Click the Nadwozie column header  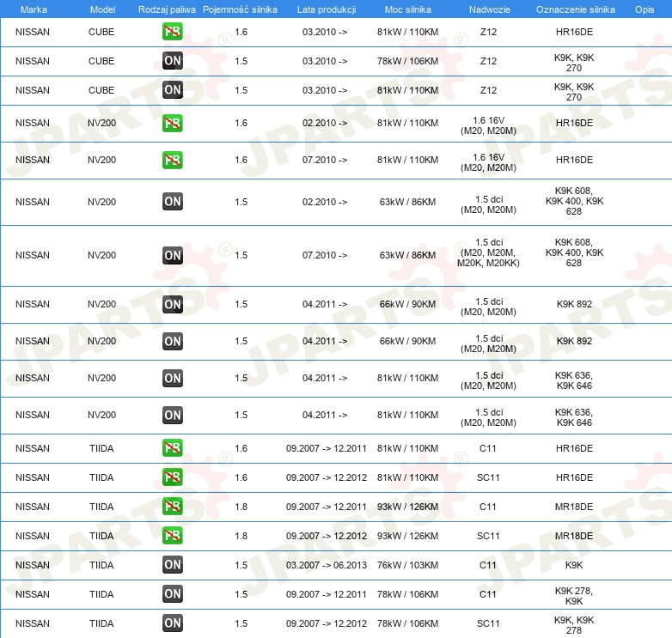490,9
